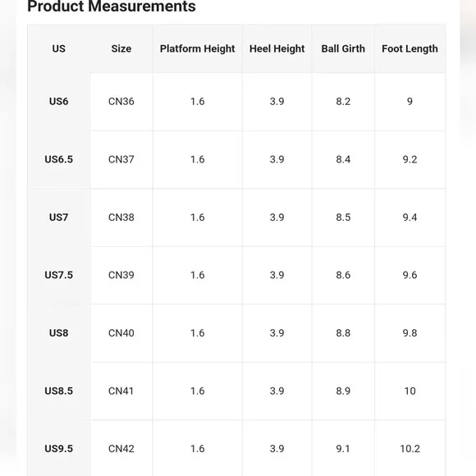The height and width of the screenshot is (476, 476).
Task: Select the 8.8 ball girth value
Action: tap(343, 332)
